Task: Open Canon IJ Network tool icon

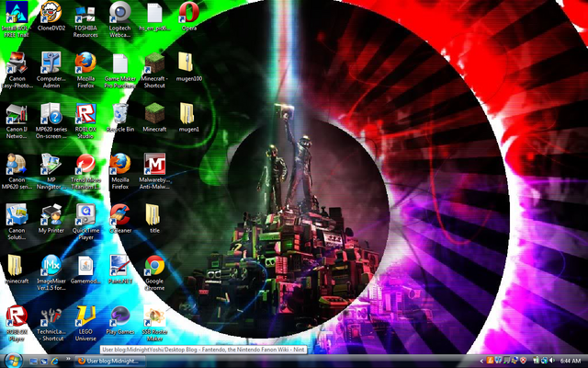Action: 17,121
